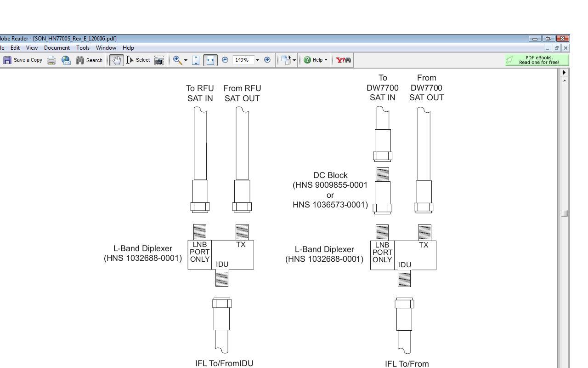Screen dimensions: 588x368
Task: Click the PDF eBooks promotional link
Action: point(537,60)
